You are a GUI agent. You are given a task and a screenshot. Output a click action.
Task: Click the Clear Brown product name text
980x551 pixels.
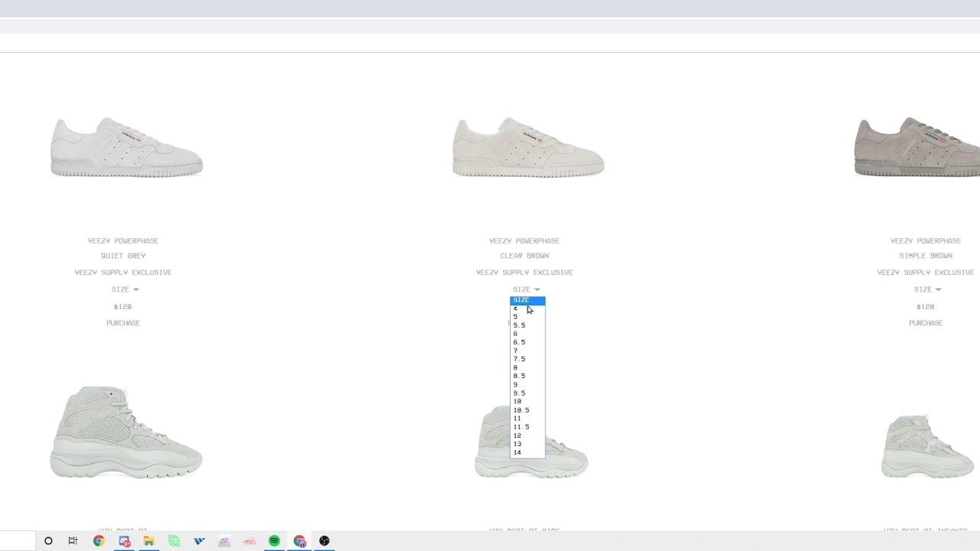point(524,256)
